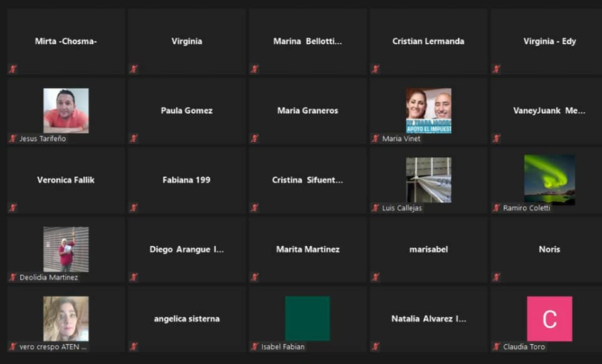Screen dimensions: 602x364
Task: Click the marisabel participant name
Action: (x=428, y=249)
